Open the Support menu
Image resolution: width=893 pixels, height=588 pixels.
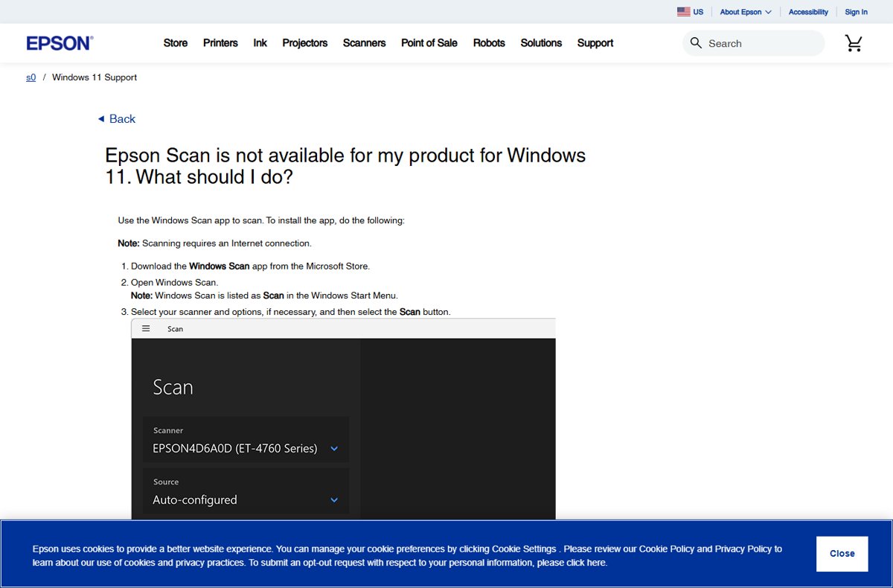(595, 43)
